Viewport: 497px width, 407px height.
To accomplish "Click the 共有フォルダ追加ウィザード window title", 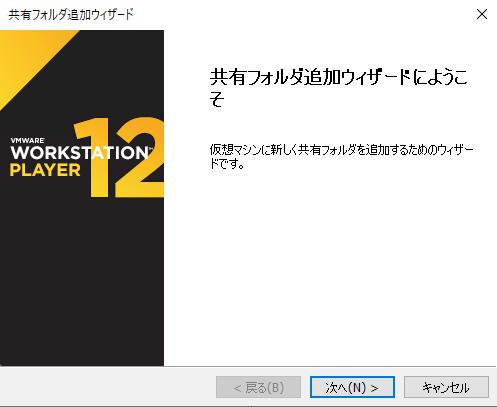I will click(x=71, y=15).
